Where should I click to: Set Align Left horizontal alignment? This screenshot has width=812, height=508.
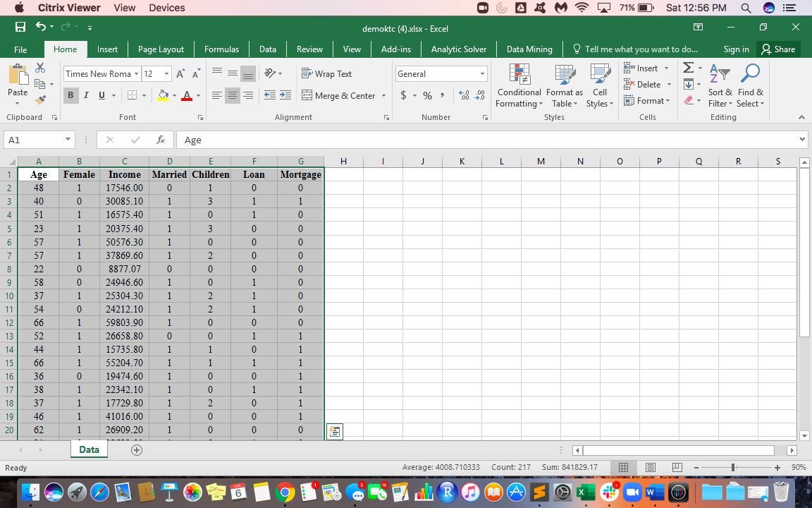(217, 95)
